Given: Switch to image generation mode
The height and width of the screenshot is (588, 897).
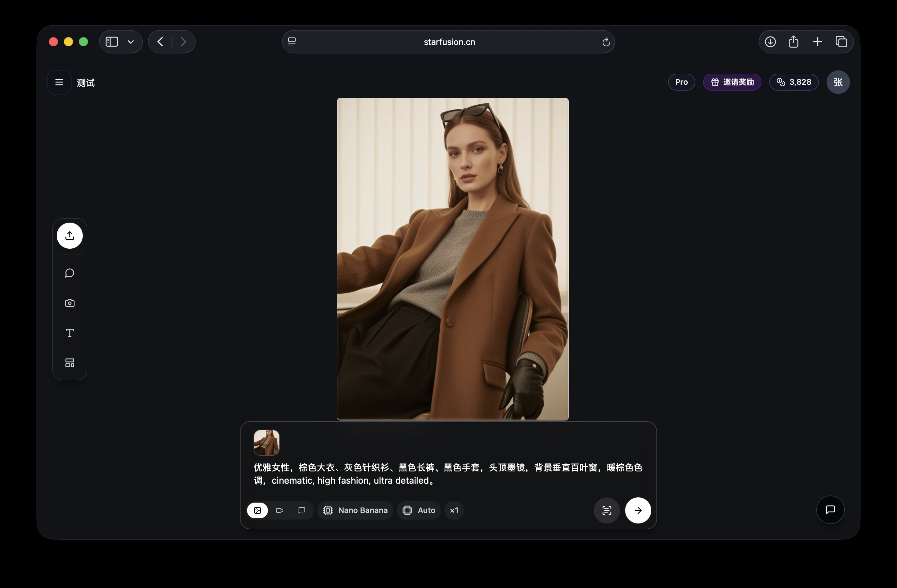Looking at the screenshot, I should pyautogui.click(x=257, y=510).
